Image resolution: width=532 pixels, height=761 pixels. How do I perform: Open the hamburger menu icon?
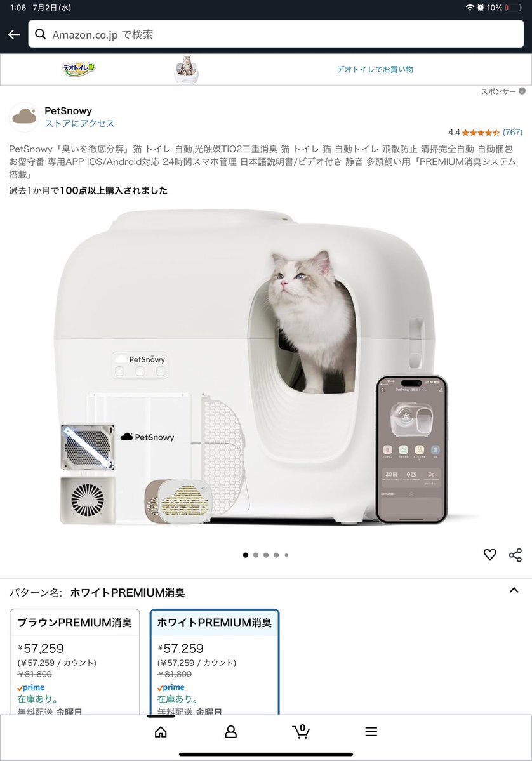tap(371, 732)
